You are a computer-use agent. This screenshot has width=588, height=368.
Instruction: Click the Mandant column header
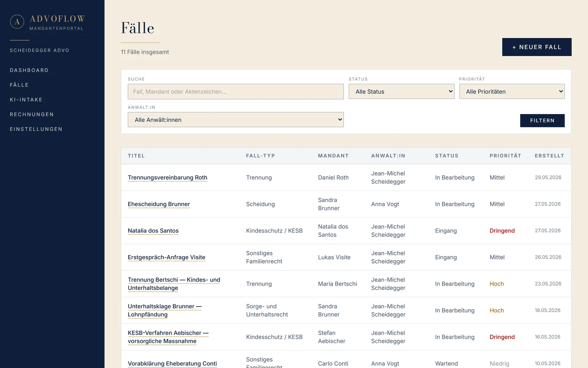333,156
